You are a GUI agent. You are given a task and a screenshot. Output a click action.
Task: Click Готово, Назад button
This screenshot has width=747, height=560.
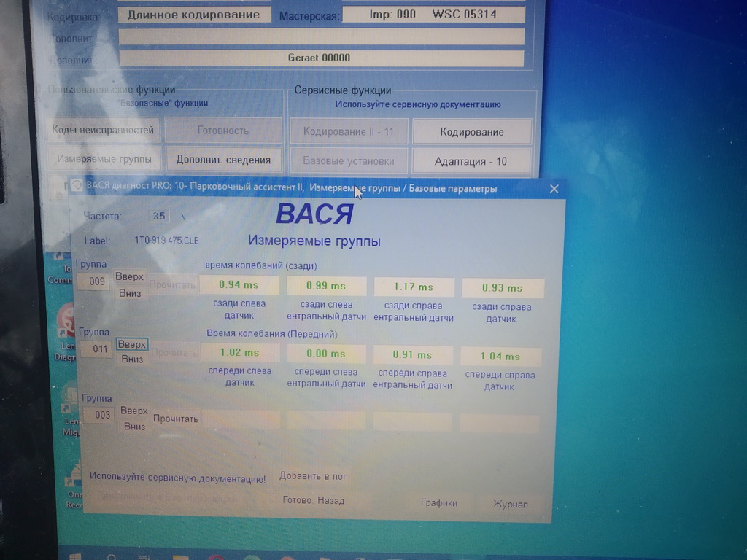313,501
